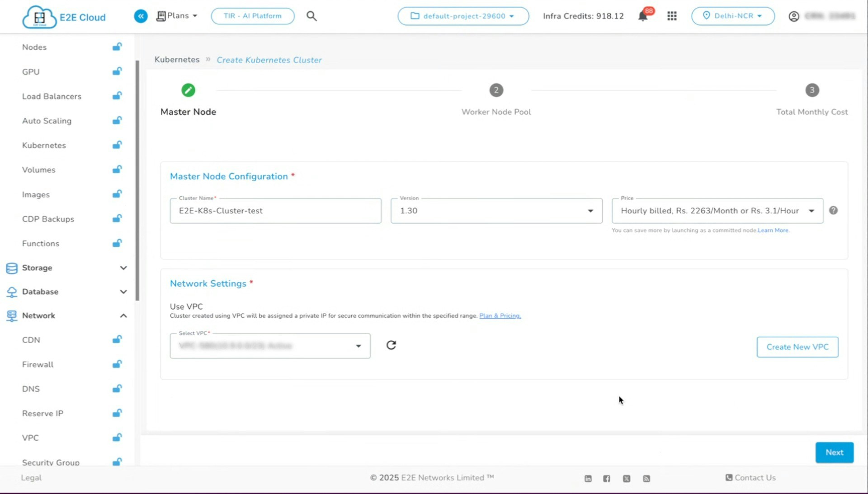
Task: Go to the Worker Node Pool step
Action: point(496,100)
